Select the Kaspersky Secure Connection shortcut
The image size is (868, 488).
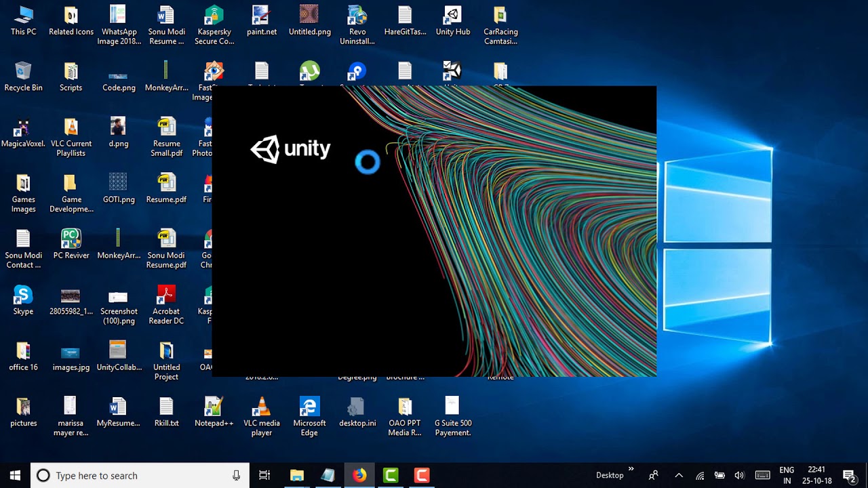coord(214,26)
